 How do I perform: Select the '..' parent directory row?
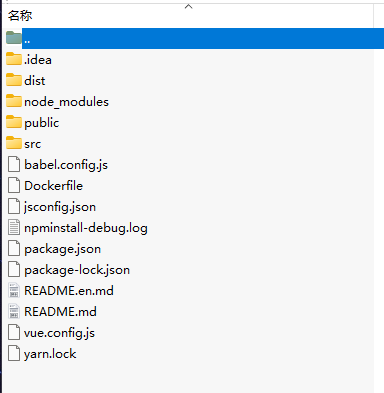coord(203,38)
